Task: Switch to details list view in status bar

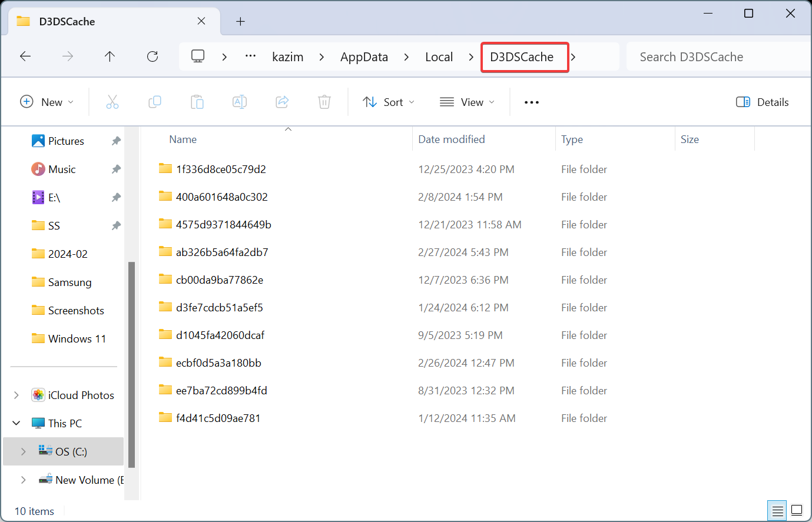Action: click(x=777, y=510)
